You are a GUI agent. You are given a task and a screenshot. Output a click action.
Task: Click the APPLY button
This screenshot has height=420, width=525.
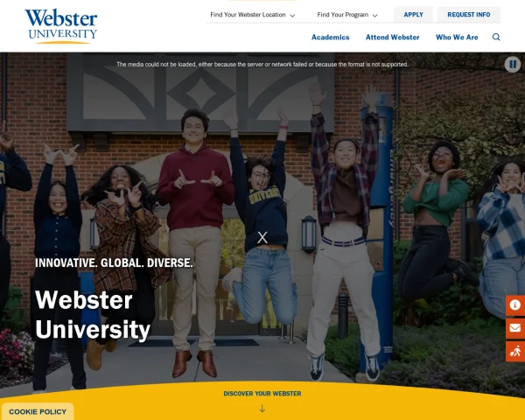coord(413,15)
